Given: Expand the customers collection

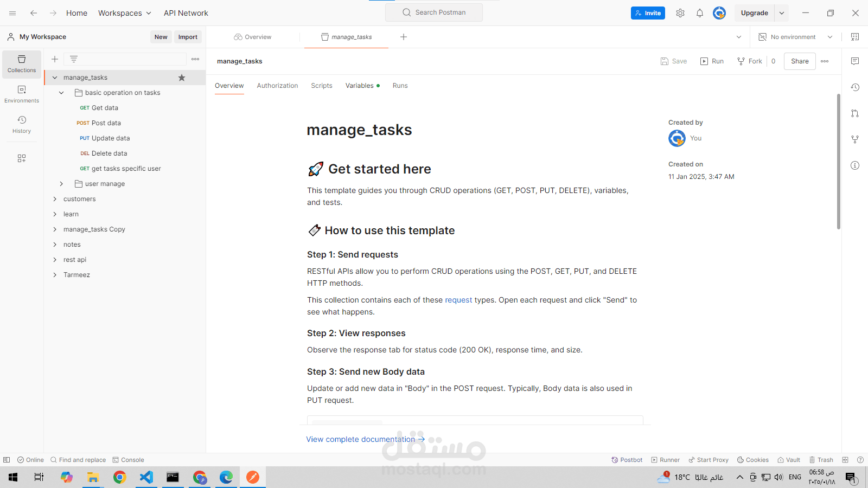Looking at the screenshot, I should click(55, 199).
